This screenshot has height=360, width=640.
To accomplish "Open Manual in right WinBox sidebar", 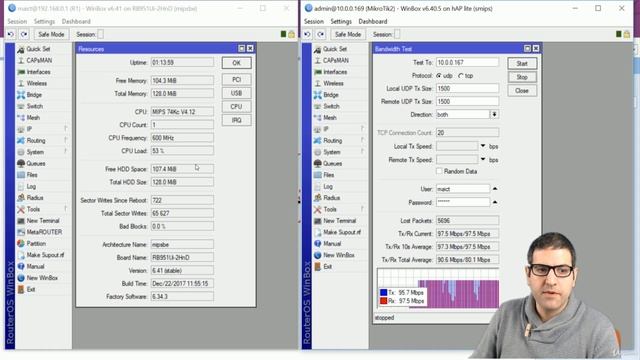I will coord(332,244).
